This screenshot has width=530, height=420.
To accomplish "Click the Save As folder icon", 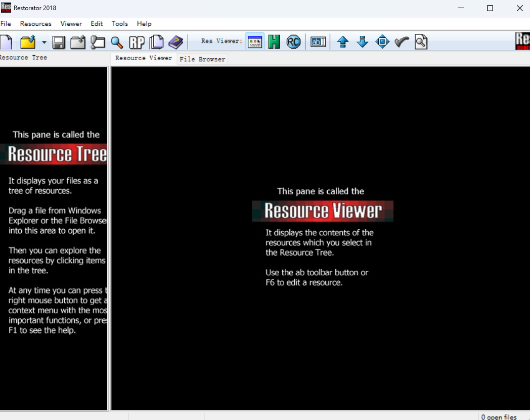I will coord(78,43).
